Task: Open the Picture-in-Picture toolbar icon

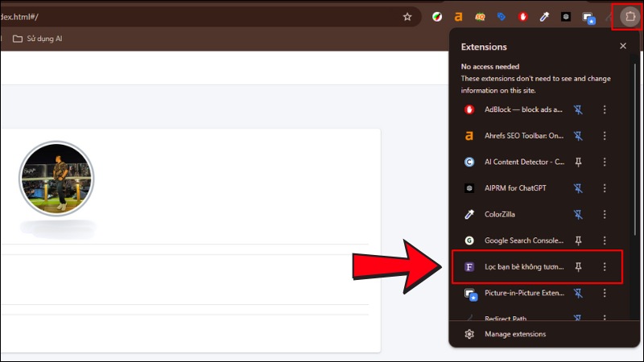Action: [588, 17]
